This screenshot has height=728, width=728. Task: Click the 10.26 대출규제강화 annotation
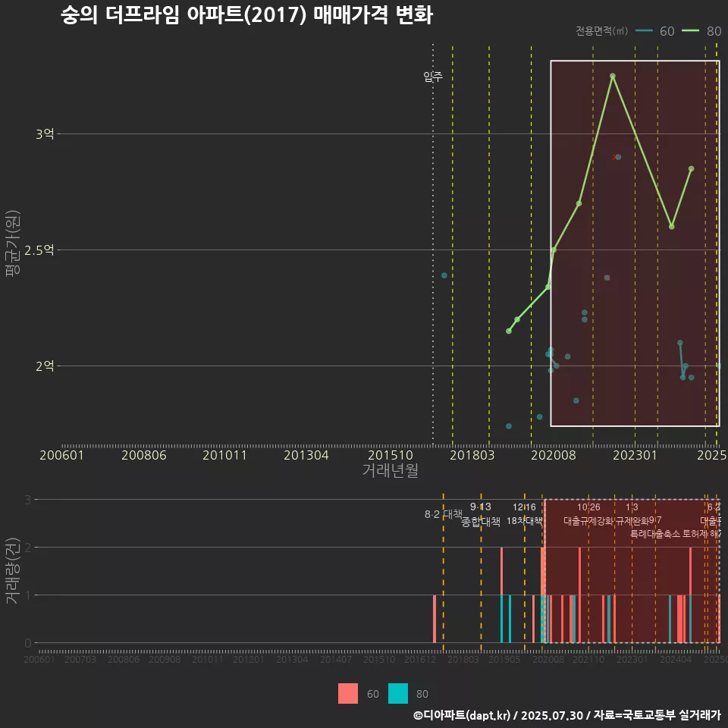[588, 514]
